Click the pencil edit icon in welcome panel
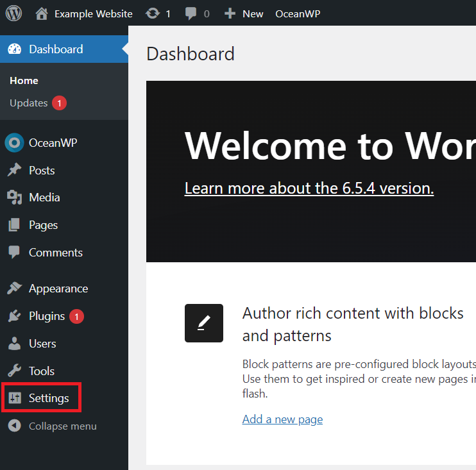 [x=204, y=323]
